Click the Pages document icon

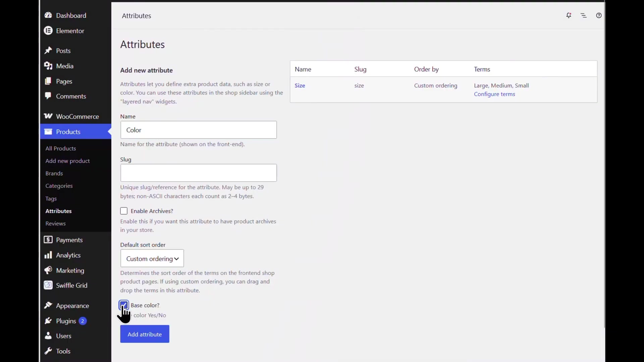pos(48,81)
